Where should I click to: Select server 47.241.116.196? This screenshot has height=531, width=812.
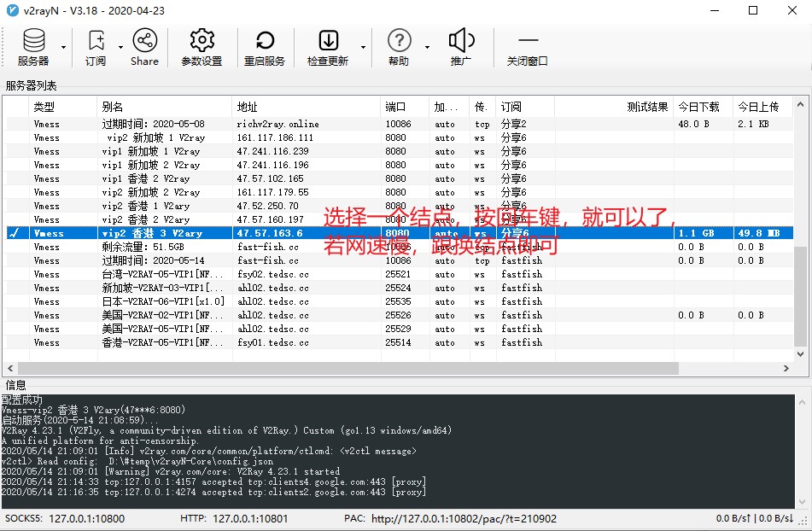pos(398,165)
